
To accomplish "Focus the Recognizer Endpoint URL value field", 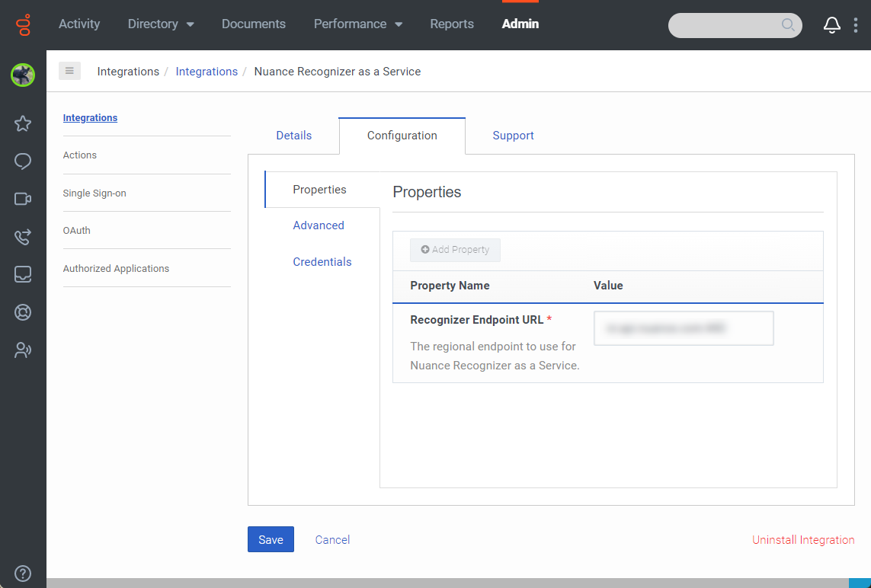I will [x=684, y=328].
